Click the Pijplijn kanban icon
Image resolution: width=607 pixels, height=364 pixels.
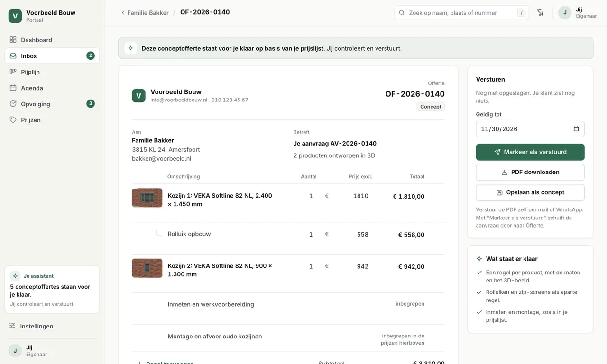coord(13,72)
